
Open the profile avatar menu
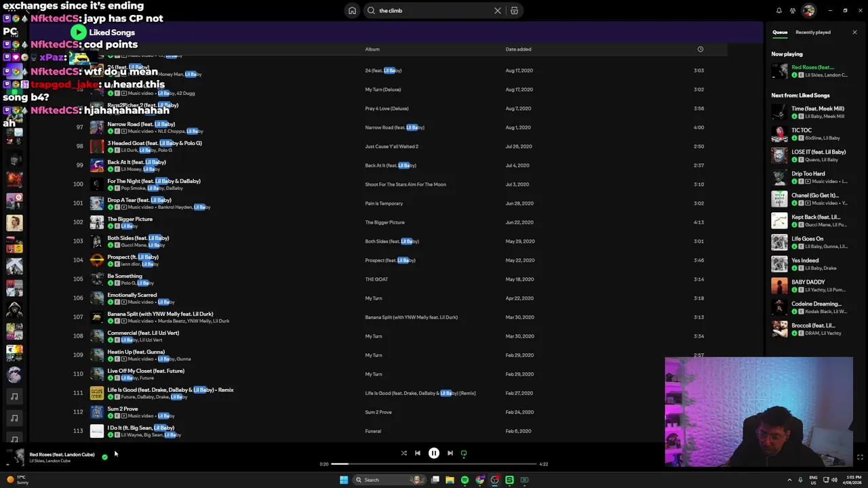click(808, 11)
